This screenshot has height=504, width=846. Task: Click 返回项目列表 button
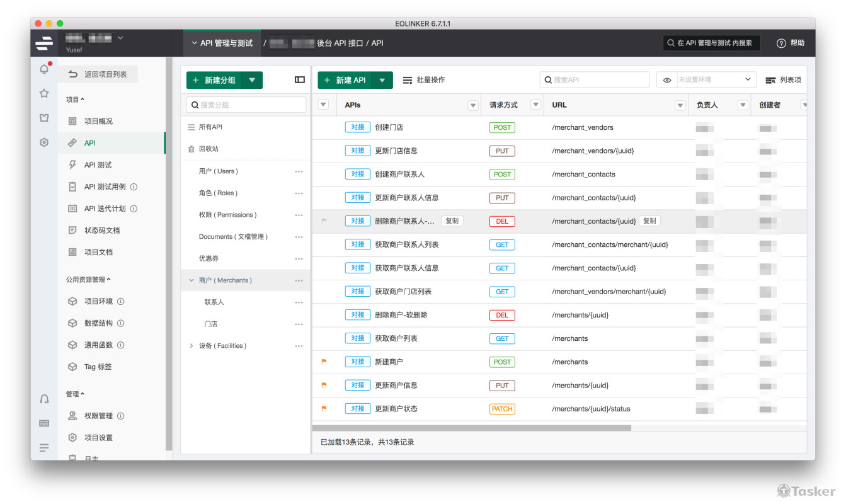click(98, 74)
